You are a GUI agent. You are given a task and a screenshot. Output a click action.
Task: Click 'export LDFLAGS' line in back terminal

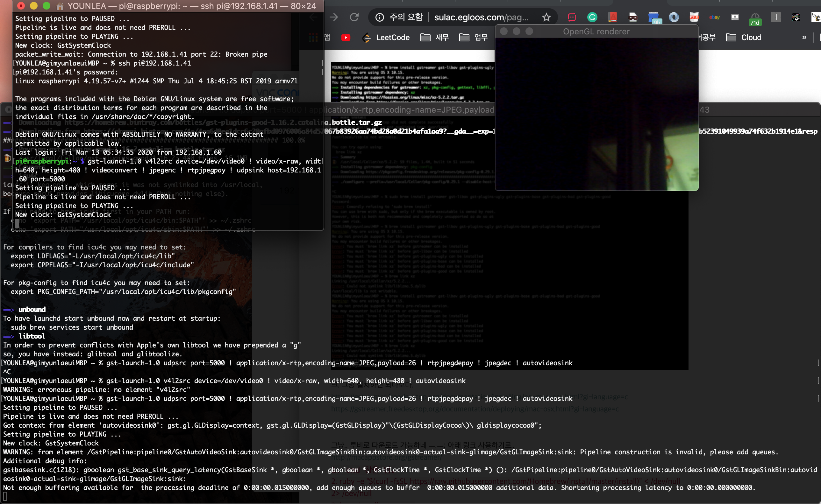click(x=93, y=256)
